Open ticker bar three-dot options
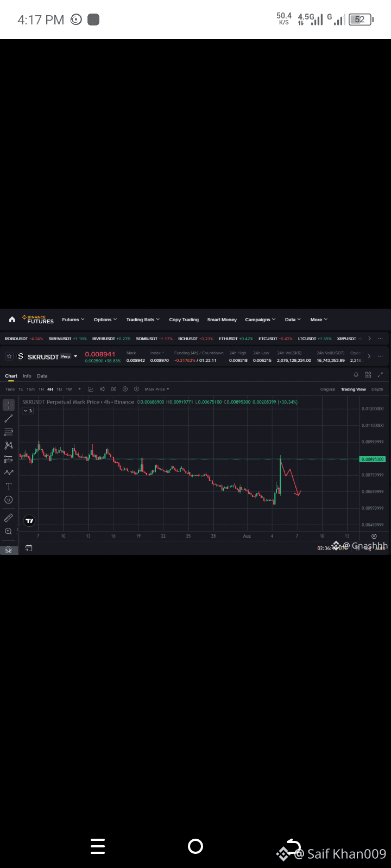The height and width of the screenshot is (868, 391). click(380, 339)
